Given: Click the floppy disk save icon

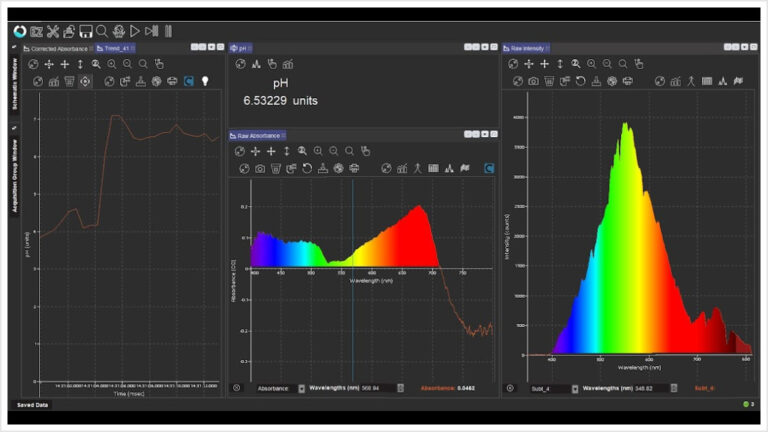Looking at the screenshot, I should 86,32.
